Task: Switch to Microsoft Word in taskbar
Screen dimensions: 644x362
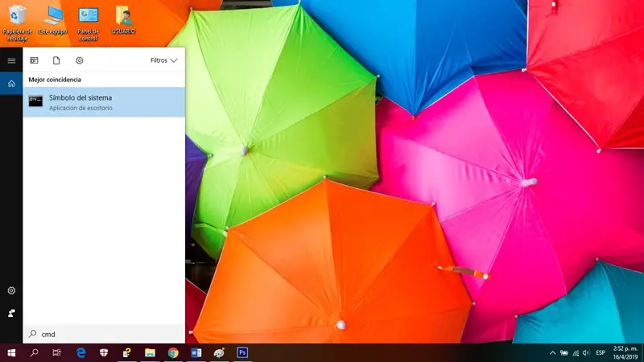Action: (x=196, y=352)
